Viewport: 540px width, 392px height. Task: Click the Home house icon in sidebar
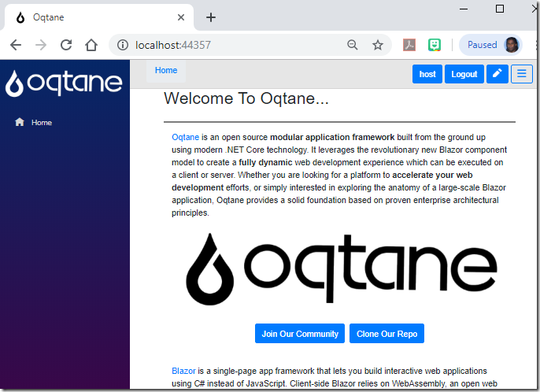click(x=20, y=122)
